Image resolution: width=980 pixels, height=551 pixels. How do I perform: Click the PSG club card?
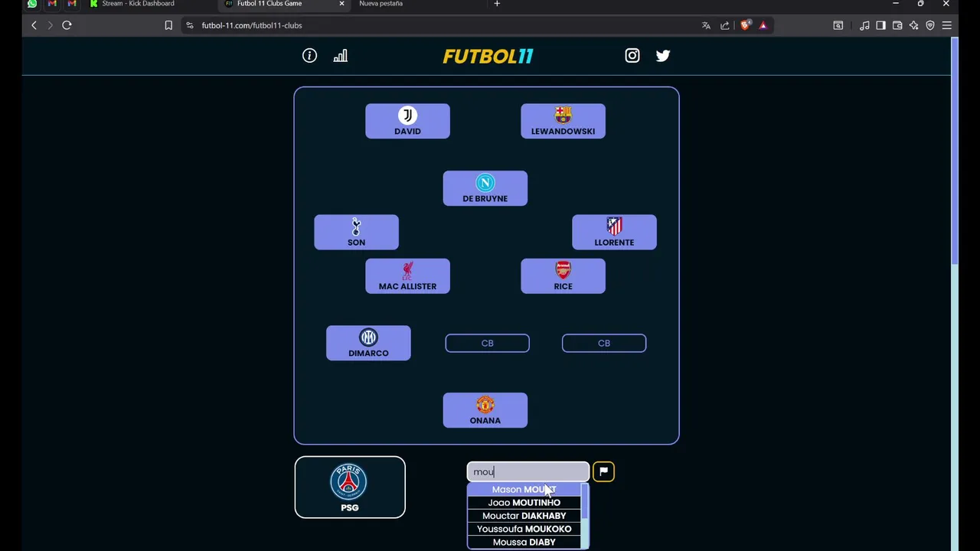[x=350, y=487]
